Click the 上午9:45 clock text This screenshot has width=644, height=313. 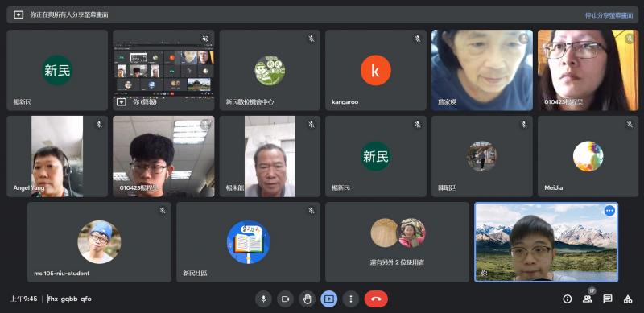point(24,299)
